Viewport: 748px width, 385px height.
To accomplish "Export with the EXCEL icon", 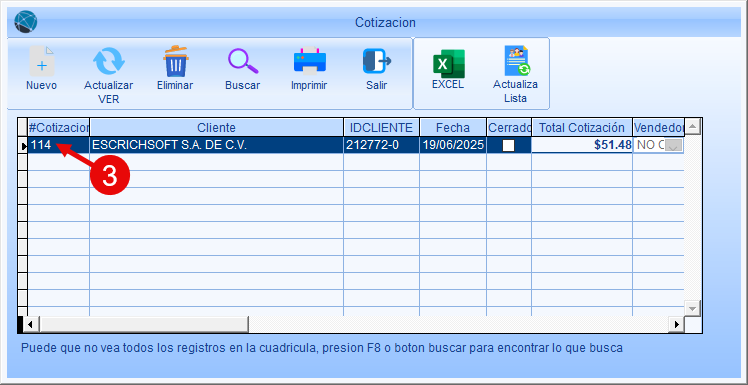I will pyautogui.click(x=448, y=63).
